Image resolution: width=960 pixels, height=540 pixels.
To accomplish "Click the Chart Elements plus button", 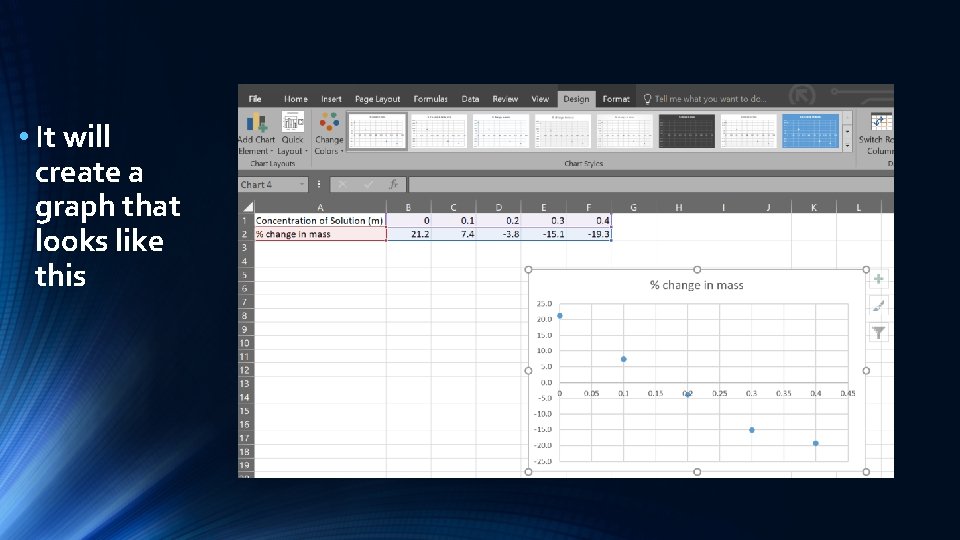I will click(x=879, y=279).
